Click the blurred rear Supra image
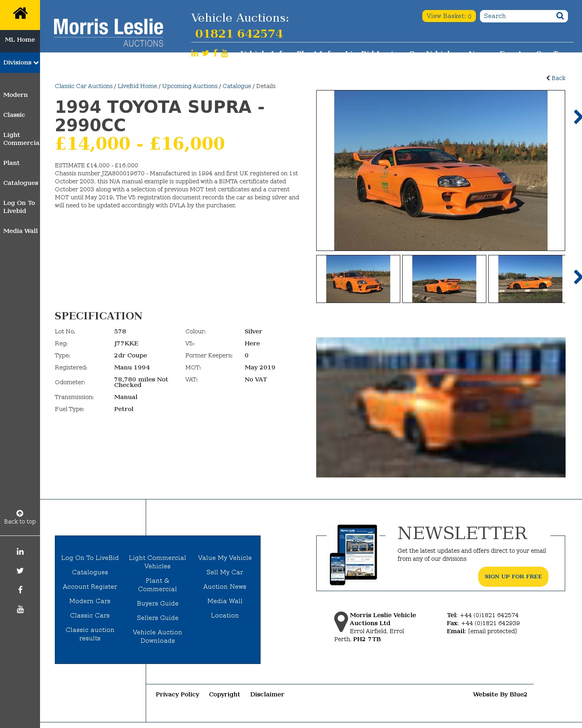The width and height of the screenshot is (582, 728). [441, 407]
